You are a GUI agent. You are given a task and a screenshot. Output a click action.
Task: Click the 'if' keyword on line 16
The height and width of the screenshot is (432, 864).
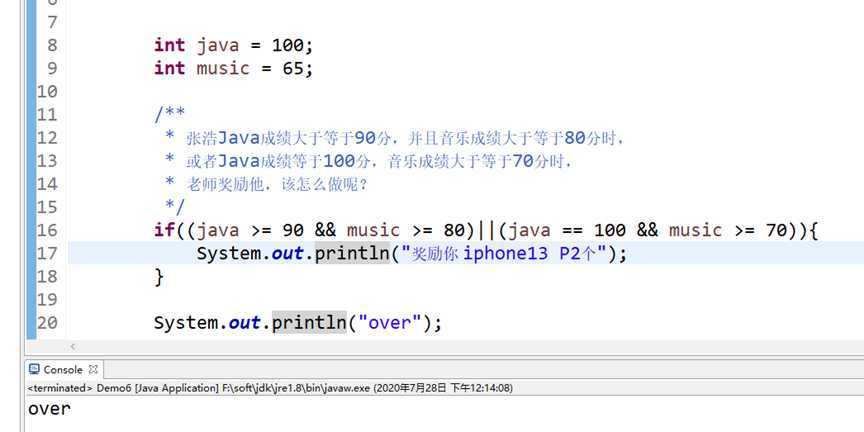164,230
